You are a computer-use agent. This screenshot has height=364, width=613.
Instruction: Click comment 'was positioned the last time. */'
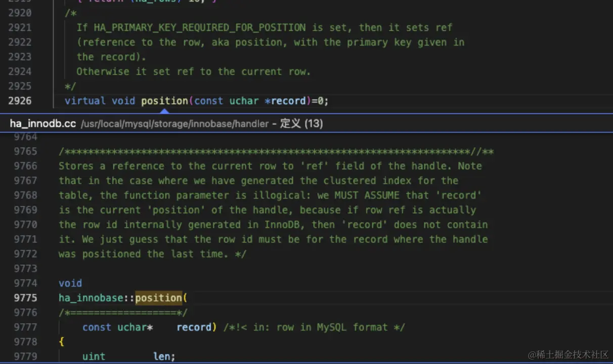(x=152, y=254)
